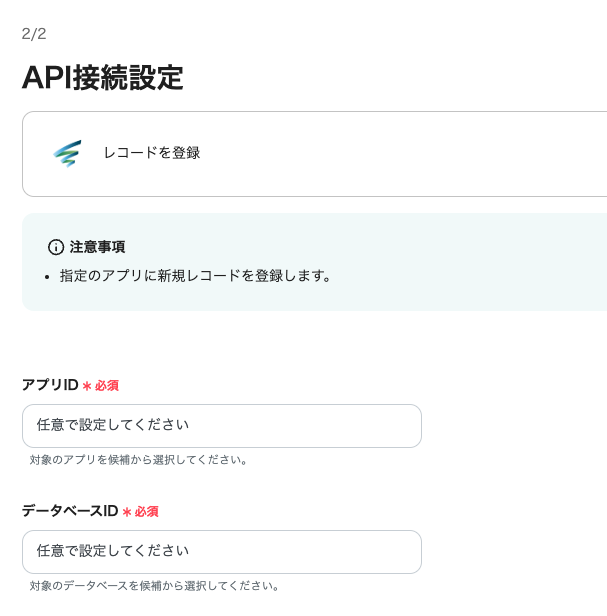Image resolution: width=607 pixels, height=616 pixels.
Task: Click the 必須 badge beside アプリID
Action: [x=107, y=386]
